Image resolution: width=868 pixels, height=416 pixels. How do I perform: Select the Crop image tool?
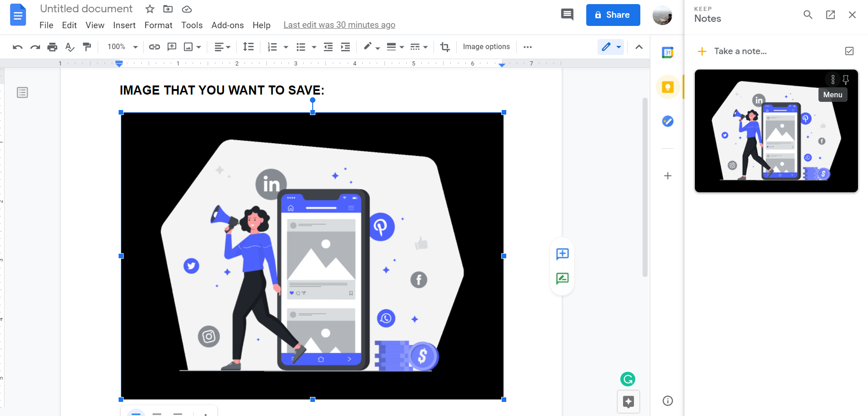click(x=445, y=47)
